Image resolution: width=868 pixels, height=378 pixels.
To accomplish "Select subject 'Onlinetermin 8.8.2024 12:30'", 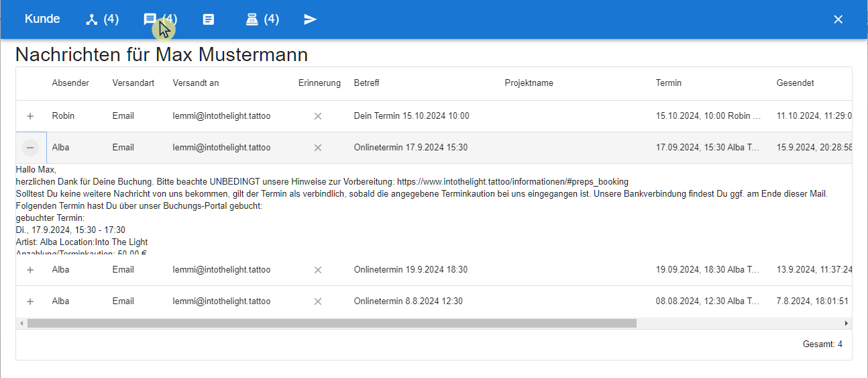I will point(409,301).
